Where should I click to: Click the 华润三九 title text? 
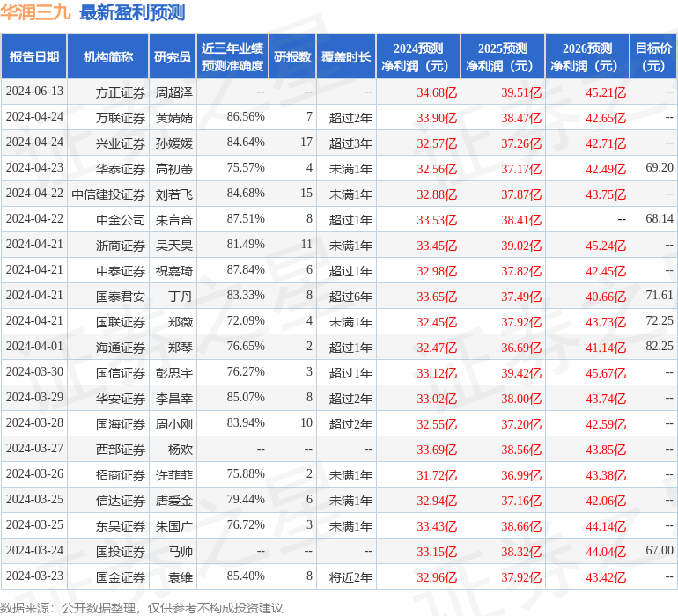tap(35, 12)
